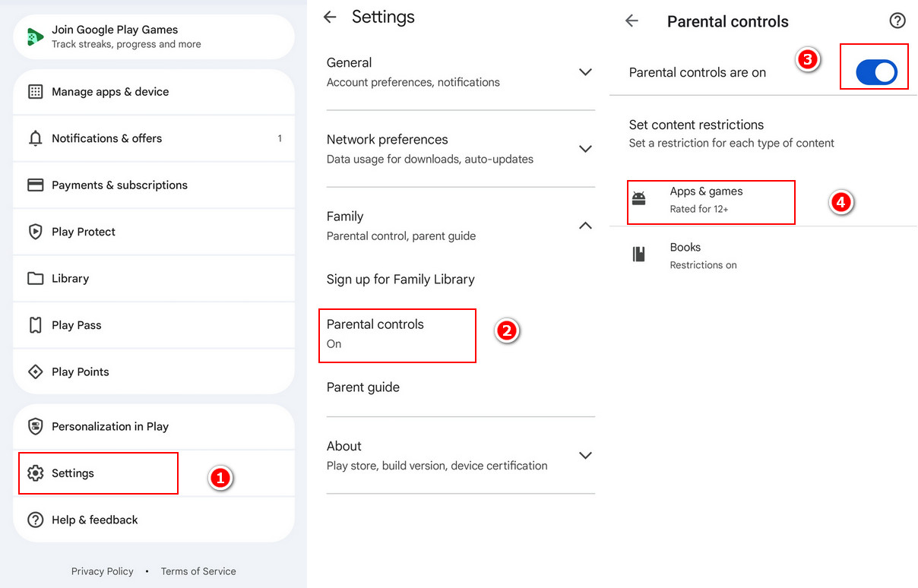918x588 pixels.
Task: Expand the About section chevron
Action: 585,456
